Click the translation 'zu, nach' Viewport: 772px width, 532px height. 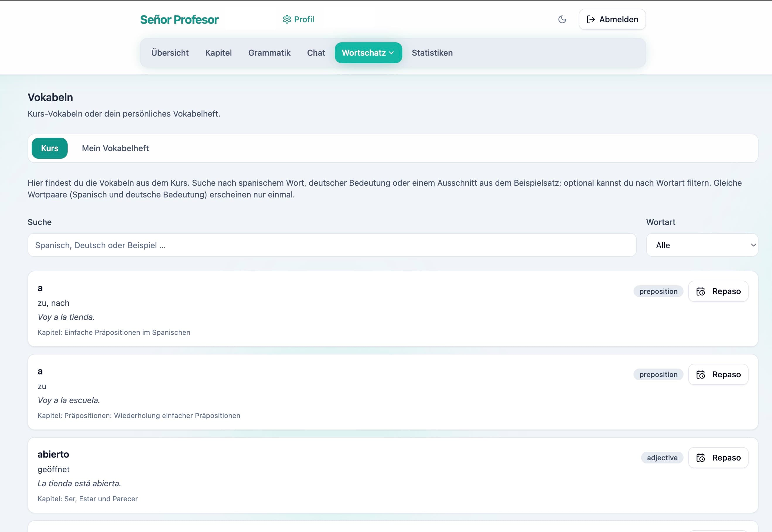tap(53, 303)
